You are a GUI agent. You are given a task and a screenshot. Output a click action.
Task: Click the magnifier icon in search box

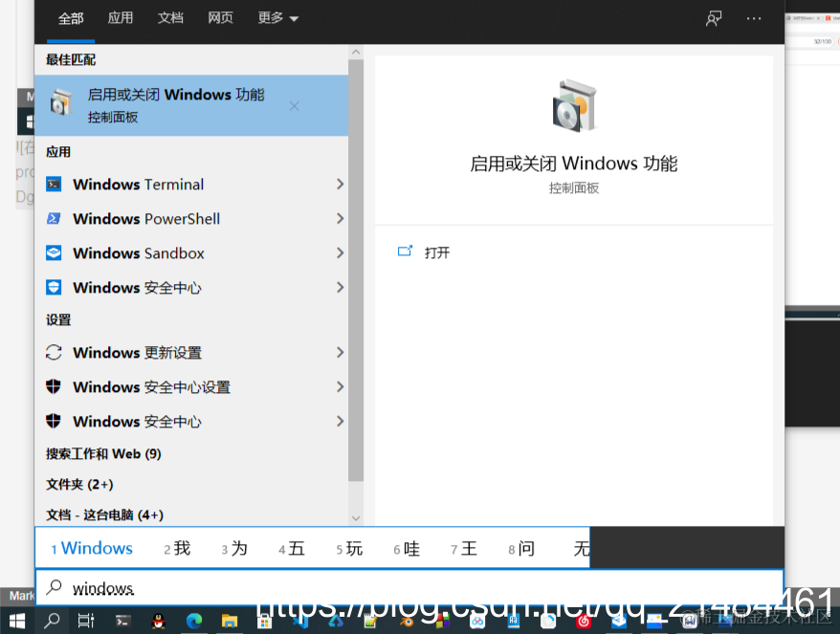[x=53, y=588]
